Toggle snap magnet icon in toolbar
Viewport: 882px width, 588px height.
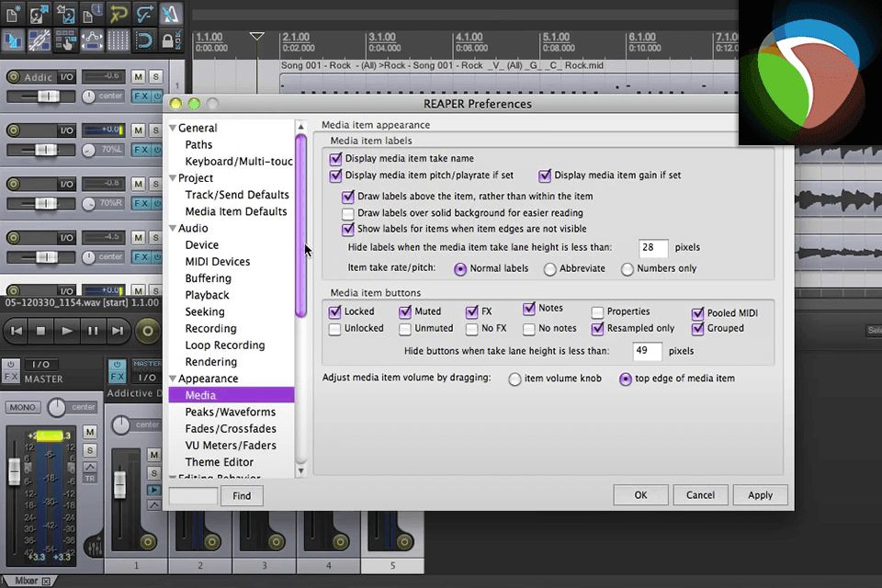(x=144, y=40)
